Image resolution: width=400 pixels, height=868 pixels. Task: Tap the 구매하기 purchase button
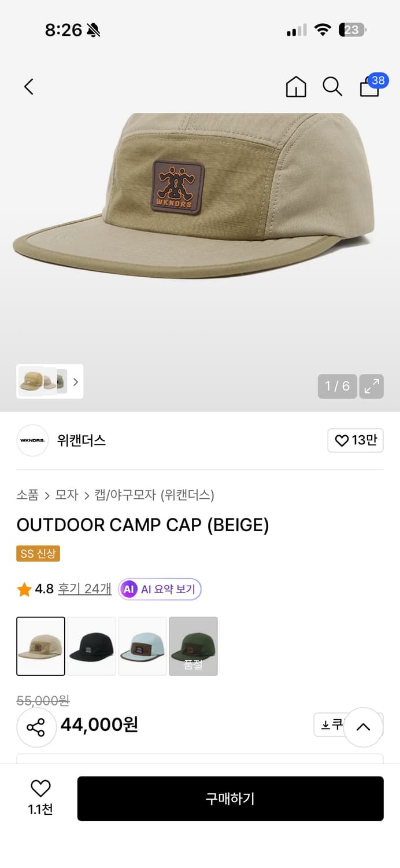(231, 799)
